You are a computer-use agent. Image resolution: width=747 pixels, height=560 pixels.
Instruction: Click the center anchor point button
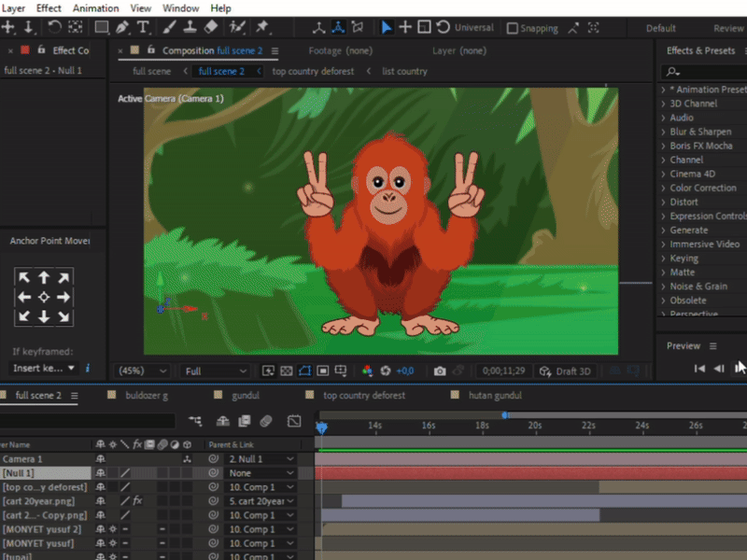coord(44,297)
